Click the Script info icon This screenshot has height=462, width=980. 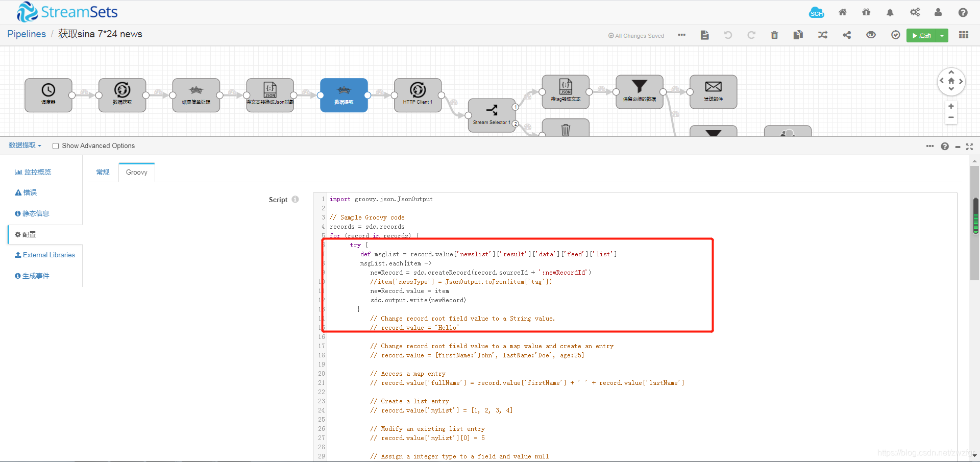click(x=295, y=199)
